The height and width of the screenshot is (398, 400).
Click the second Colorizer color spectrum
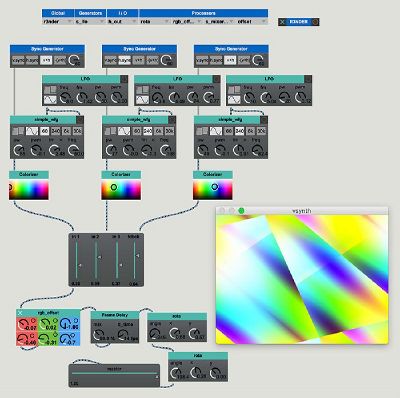coord(121,189)
